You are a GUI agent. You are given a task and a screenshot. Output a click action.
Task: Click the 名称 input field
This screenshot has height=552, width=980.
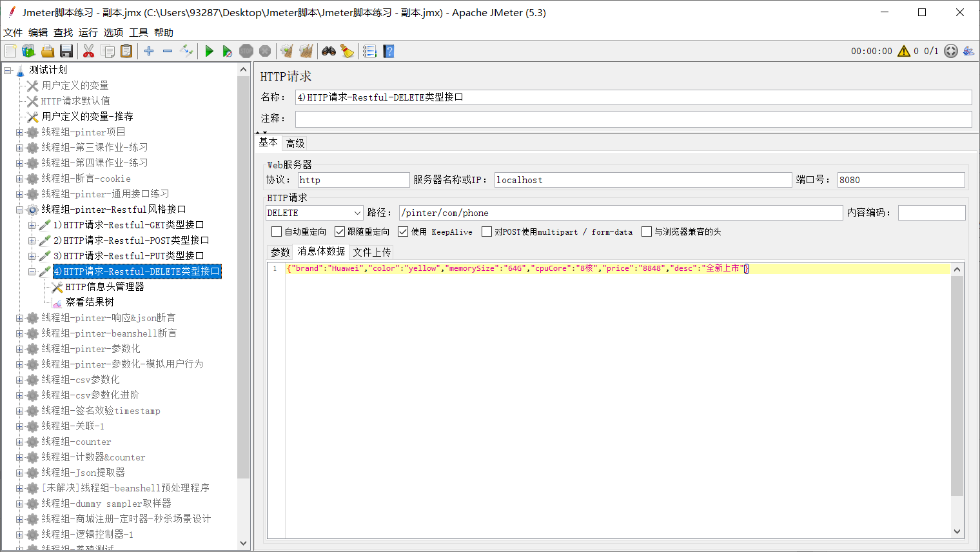point(633,97)
